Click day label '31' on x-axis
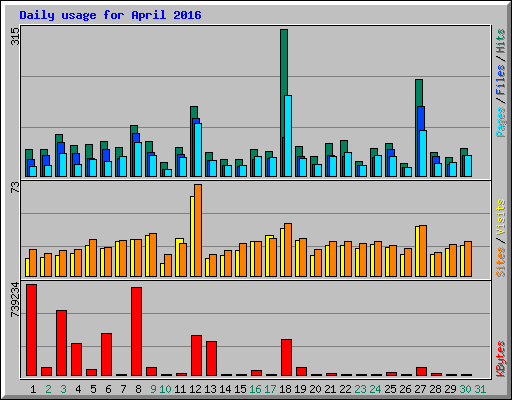This screenshot has height=400, width=512. (x=480, y=389)
